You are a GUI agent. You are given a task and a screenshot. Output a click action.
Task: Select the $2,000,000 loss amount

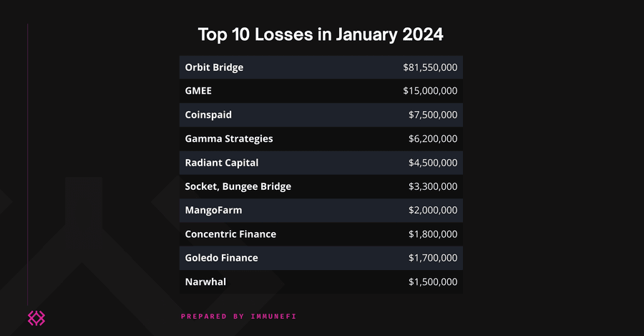tap(433, 210)
